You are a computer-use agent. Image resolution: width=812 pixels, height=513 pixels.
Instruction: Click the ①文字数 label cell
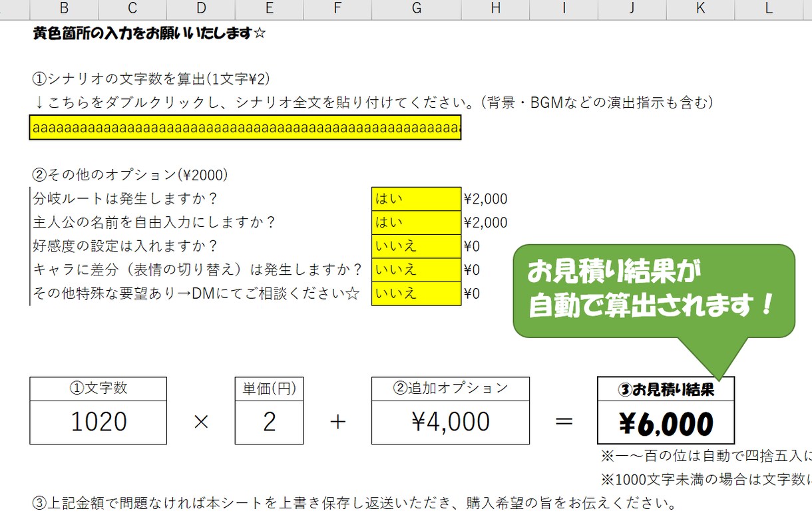99,389
